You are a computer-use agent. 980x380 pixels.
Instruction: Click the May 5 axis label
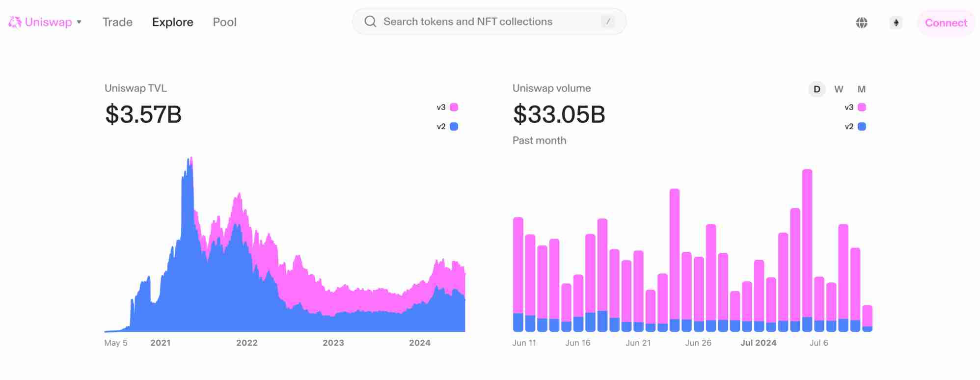116,343
